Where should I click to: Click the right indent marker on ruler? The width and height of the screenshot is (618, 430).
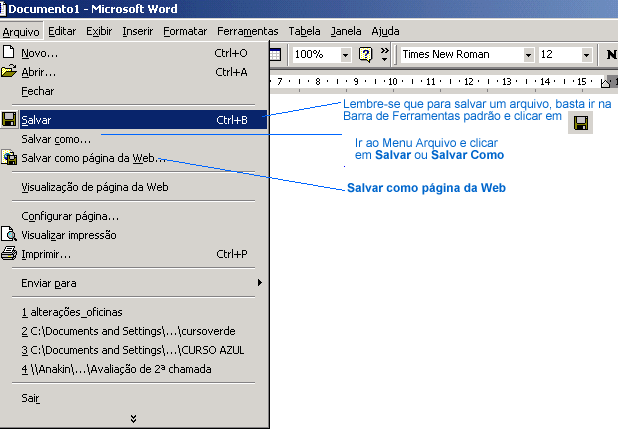pos(605,83)
